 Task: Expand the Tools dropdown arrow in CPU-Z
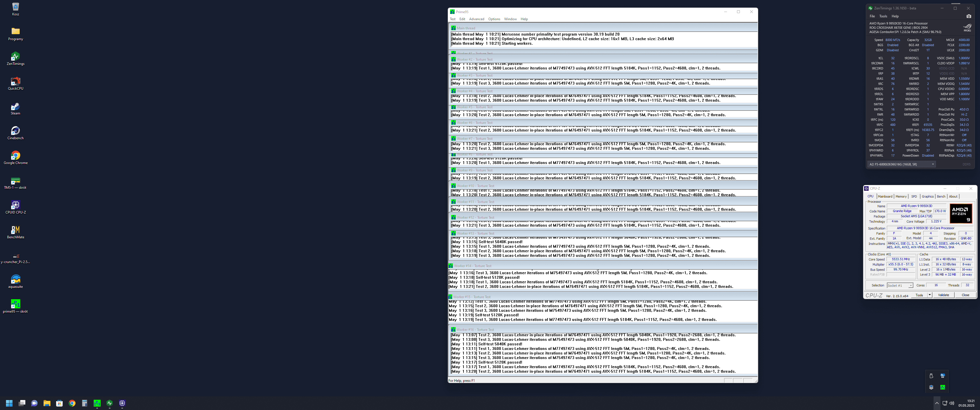pos(929,295)
